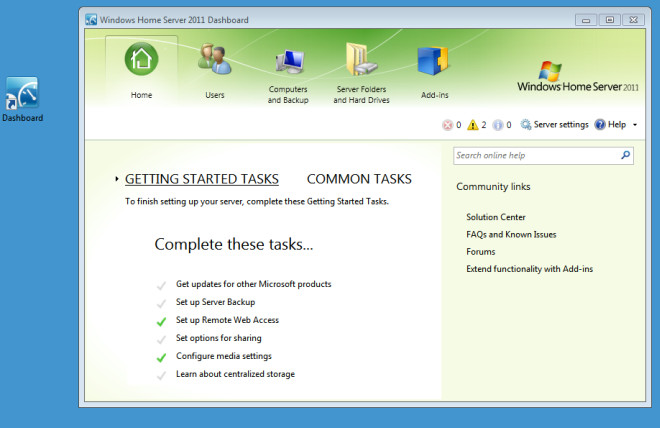Toggle green check for Configure media settings
The image size is (660, 428).
pyautogui.click(x=161, y=357)
